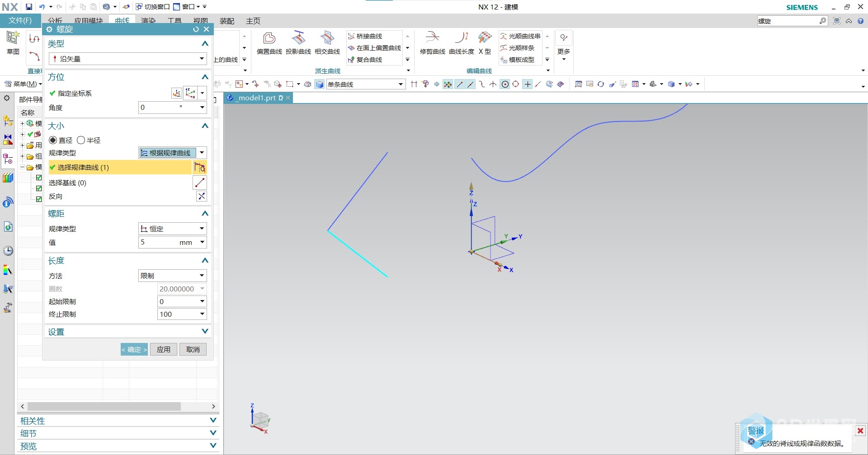Click the CSYS dialog icon beside 指定坐标系
The width and height of the screenshot is (868, 455).
177,93
